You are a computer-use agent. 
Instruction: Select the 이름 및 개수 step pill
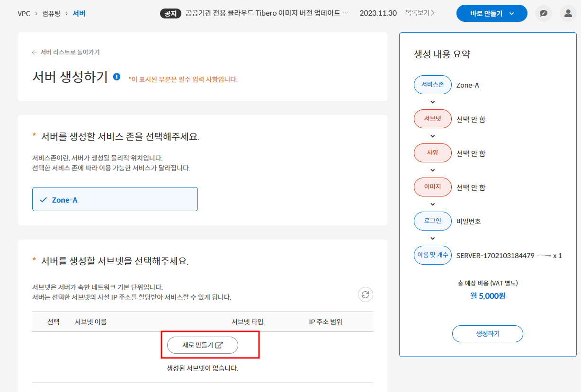point(432,255)
